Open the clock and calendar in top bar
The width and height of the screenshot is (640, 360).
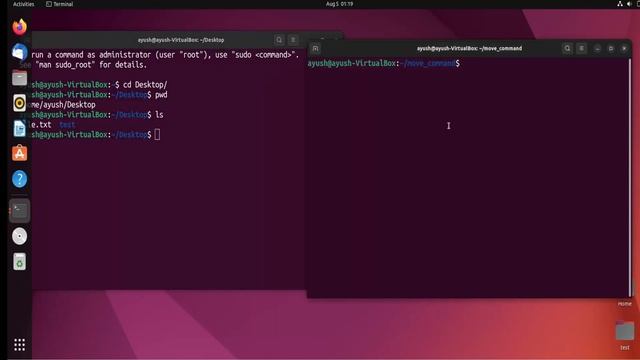click(340, 4)
